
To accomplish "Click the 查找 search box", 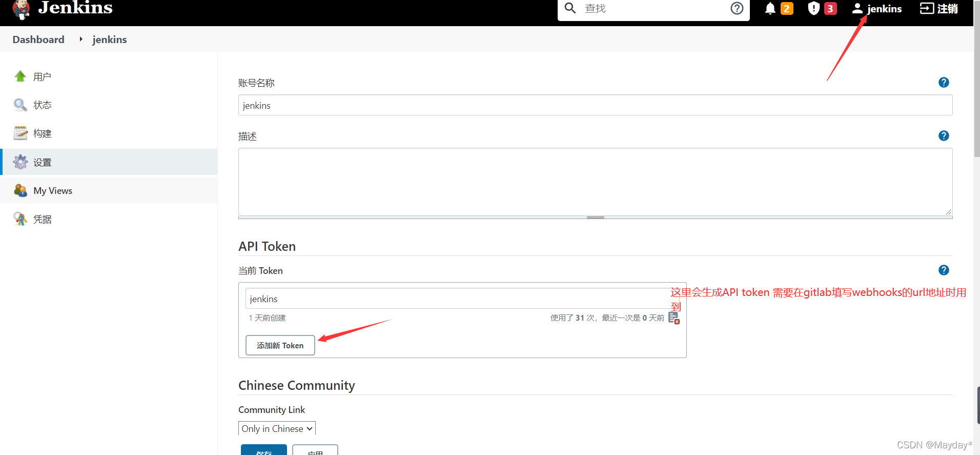I will click(654, 9).
